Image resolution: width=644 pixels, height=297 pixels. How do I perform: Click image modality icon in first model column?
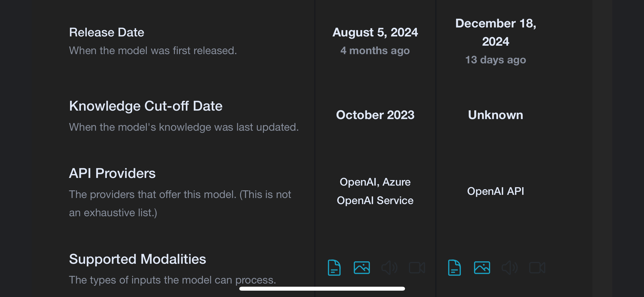[x=362, y=268]
